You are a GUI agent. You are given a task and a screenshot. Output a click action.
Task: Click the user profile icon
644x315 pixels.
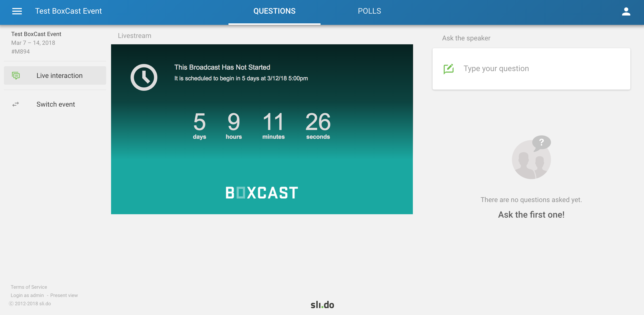click(626, 11)
